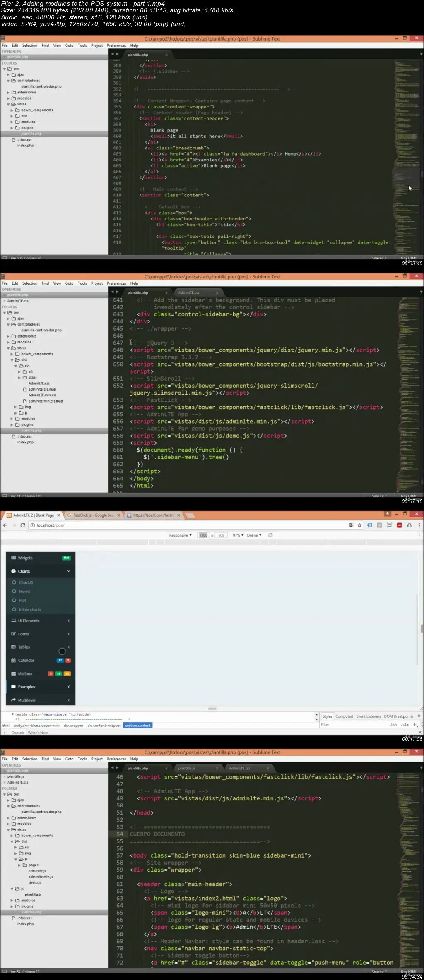Bookmark the page with the star icon
424x980 pixels.
(359, 525)
